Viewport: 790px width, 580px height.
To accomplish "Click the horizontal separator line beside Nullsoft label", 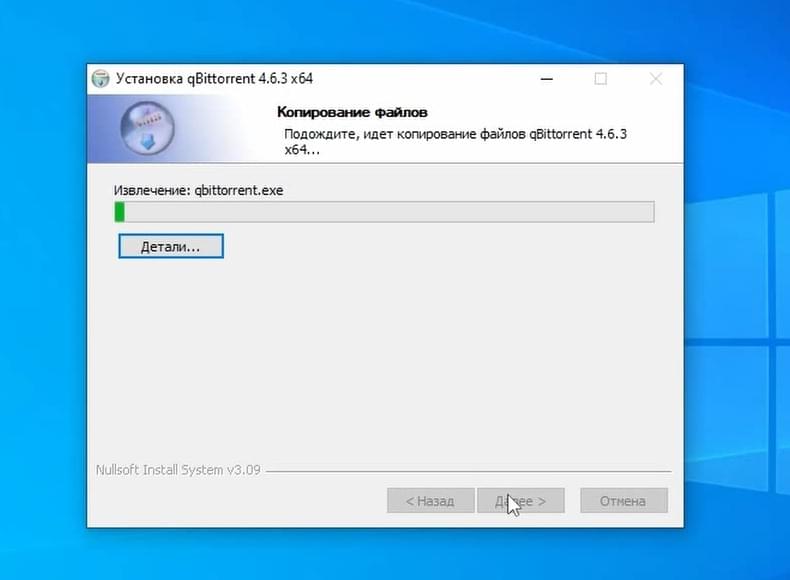I will click(x=469, y=471).
